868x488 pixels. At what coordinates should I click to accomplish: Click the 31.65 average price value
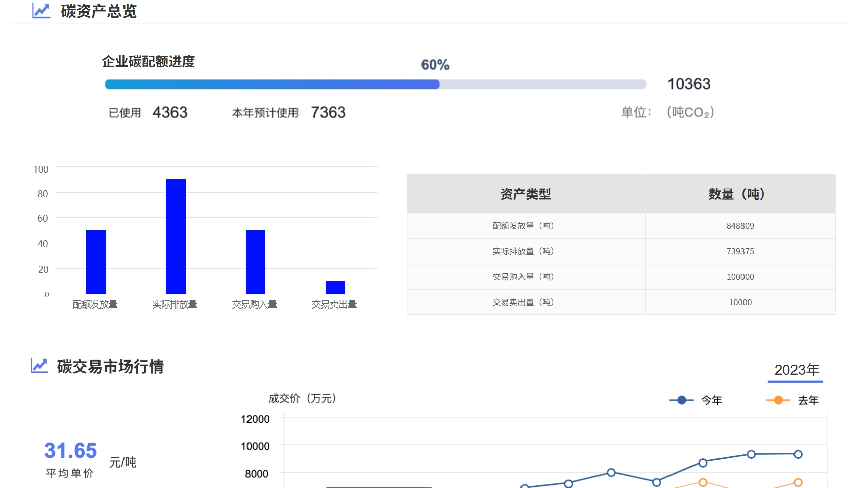(x=70, y=451)
